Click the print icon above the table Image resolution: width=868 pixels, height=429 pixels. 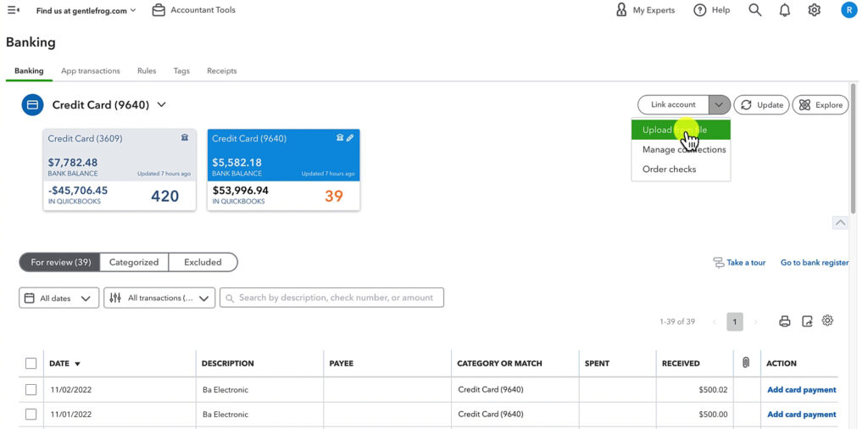(x=785, y=321)
